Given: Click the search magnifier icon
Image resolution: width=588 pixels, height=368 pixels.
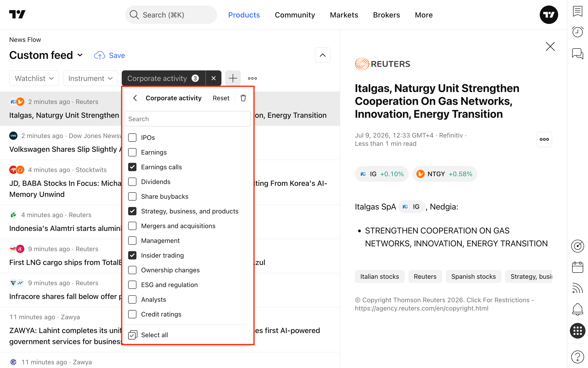Looking at the screenshot, I should (134, 15).
